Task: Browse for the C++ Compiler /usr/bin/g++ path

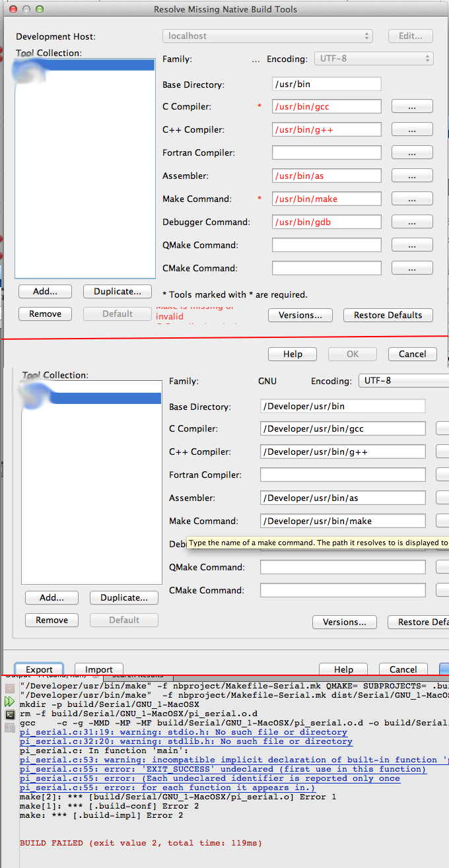Action: click(412, 129)
